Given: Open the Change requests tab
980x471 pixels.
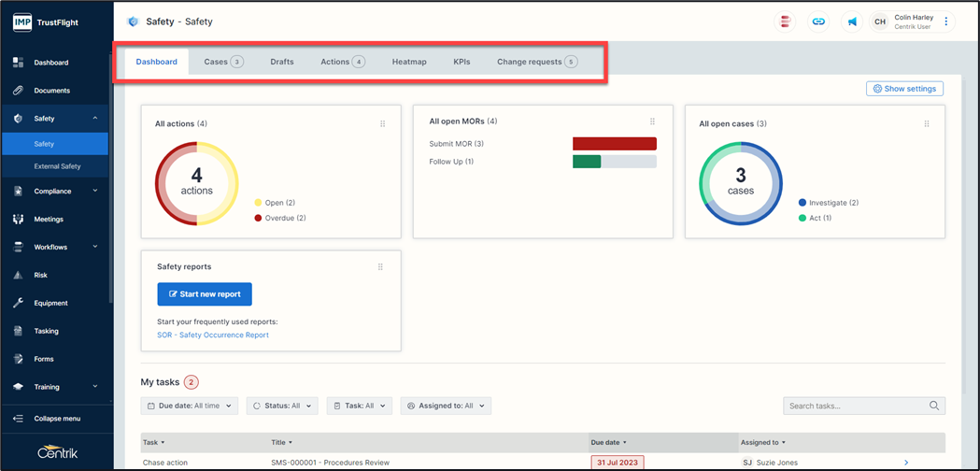Looking at the screenshot, I should (x=536, y=62).
